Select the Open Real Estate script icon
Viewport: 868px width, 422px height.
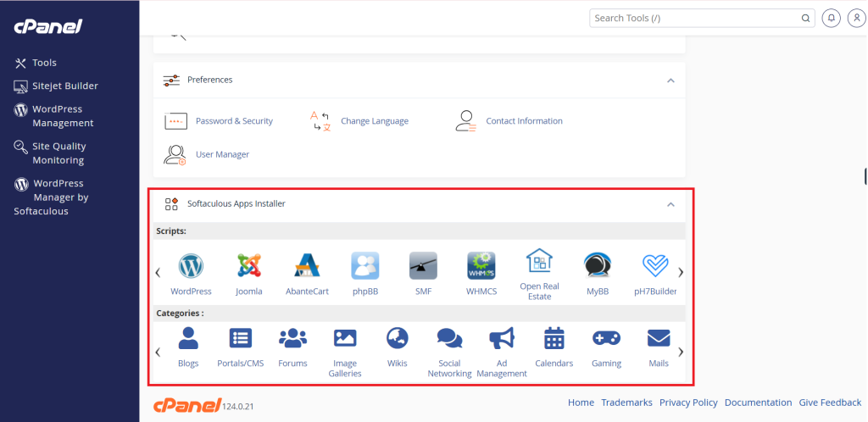point(540,260)
